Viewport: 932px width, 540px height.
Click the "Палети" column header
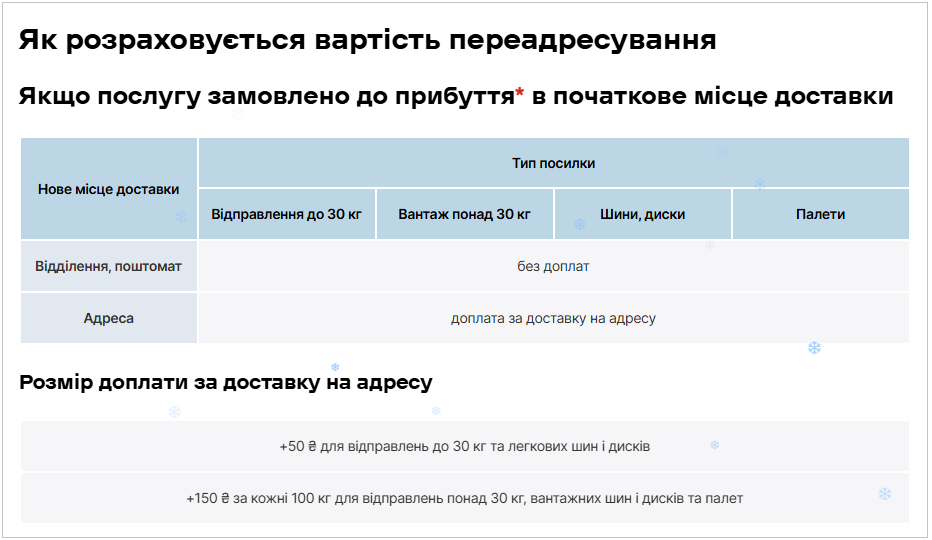click(820, 214)
